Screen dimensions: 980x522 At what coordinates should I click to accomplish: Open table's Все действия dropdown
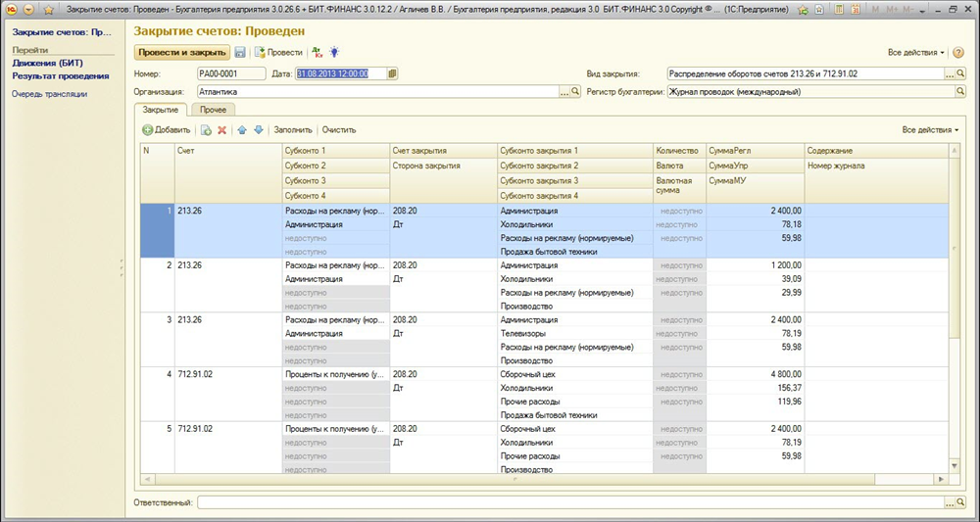(x=930, y=129)
